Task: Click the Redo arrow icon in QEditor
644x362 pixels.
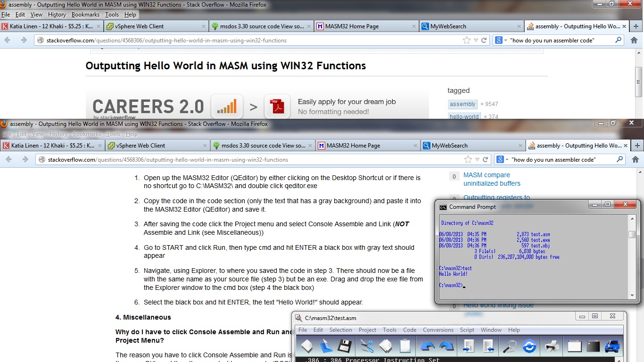Action: click(x=446, y=346)
